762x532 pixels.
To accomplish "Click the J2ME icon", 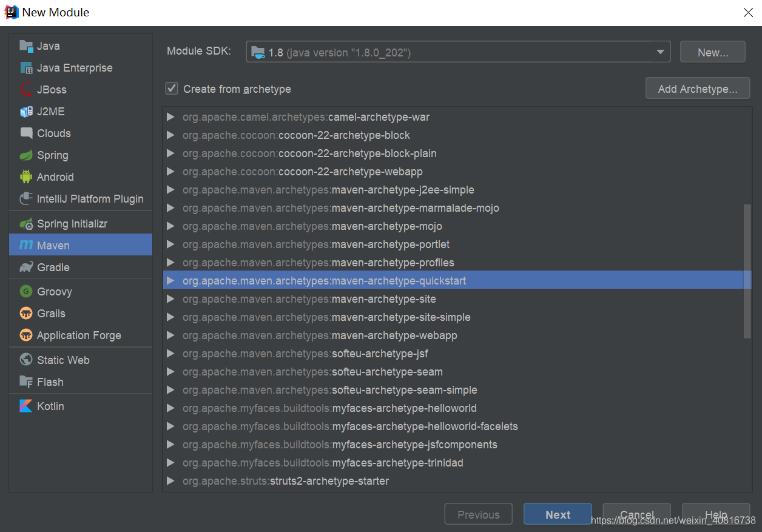I will (26, 112).
